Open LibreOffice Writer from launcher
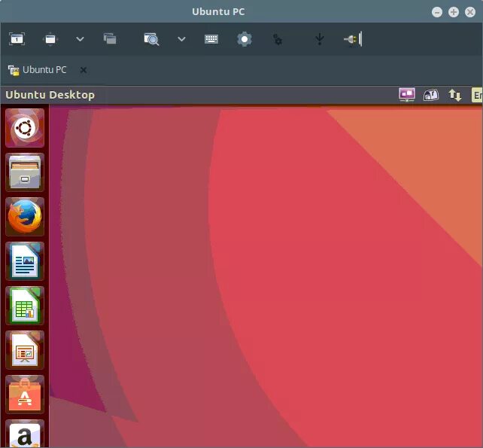Screen dimensions: 483x448 coord(25,261)
